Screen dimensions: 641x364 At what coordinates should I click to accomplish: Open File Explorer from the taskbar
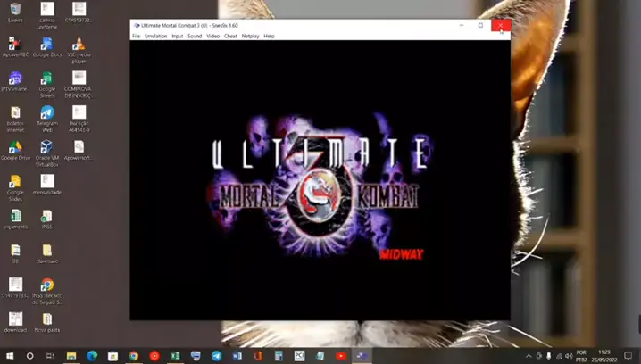pos(71,356)
